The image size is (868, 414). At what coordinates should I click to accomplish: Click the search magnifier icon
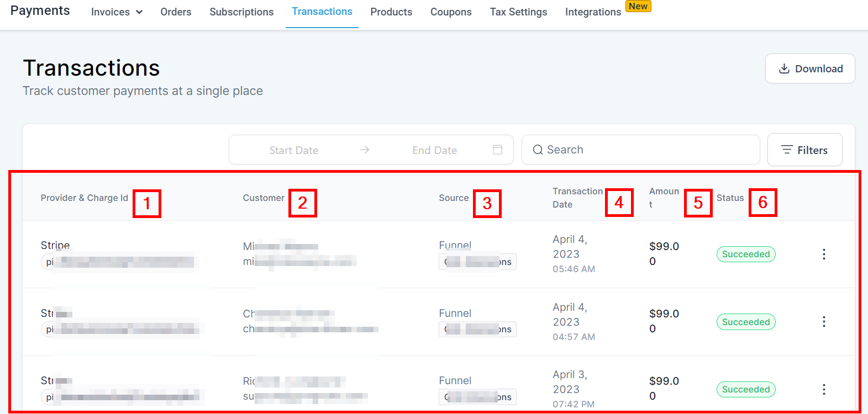coord(538,150)
